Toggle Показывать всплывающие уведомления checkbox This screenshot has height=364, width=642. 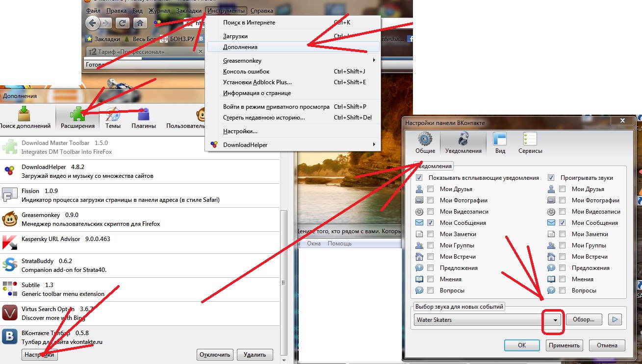click(419, 178)
